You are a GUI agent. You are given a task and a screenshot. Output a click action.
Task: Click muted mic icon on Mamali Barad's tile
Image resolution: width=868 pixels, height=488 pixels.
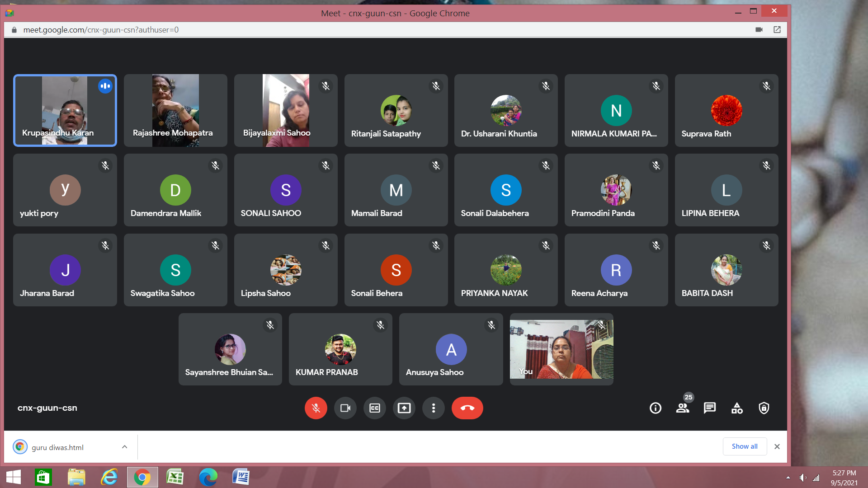(x=436, y=165)
